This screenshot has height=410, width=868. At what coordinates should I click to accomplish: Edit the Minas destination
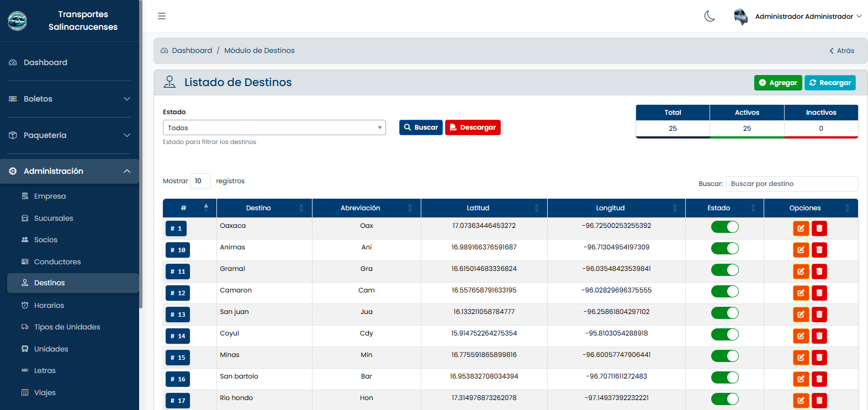point(801,358)
